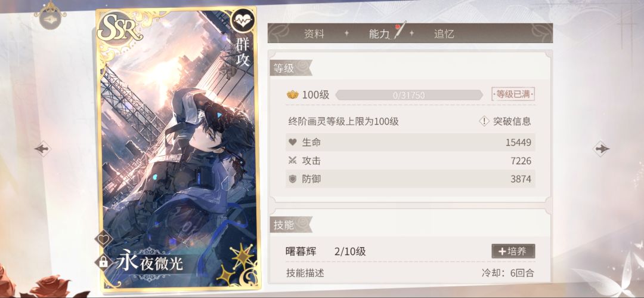The height and width of the screenshot is (298, 644).
Task: Click the back arrow icon at top left
Action: (50, 20)
